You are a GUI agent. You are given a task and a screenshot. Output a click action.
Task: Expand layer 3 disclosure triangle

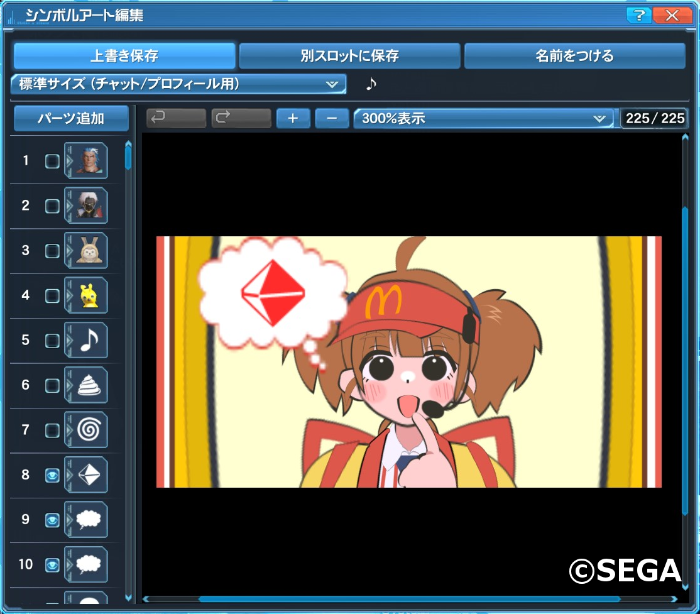[68, 250]
